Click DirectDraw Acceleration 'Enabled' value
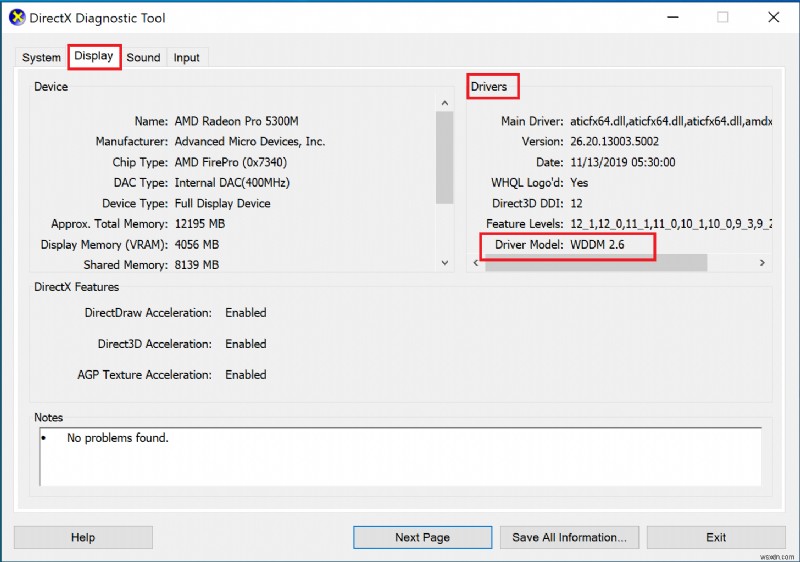This screenshot has height=562, width=800. point(245,313)
